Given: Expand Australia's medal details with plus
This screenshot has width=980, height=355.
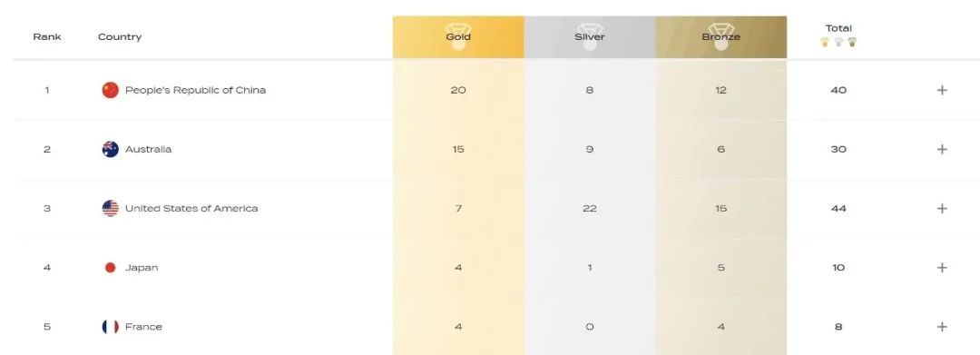Looking at the screenshot, I should [x=942, y=150].
